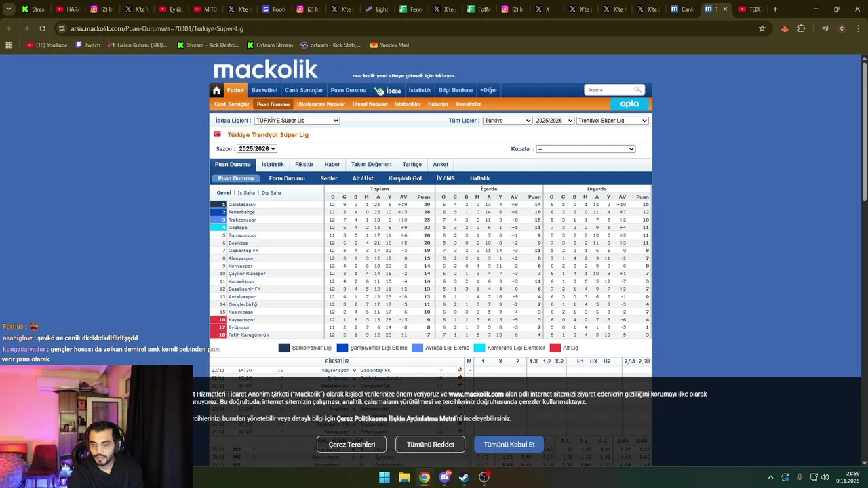868x488 pixels.
Task: Show Dış Saha standings
Action: click(271, 192)
